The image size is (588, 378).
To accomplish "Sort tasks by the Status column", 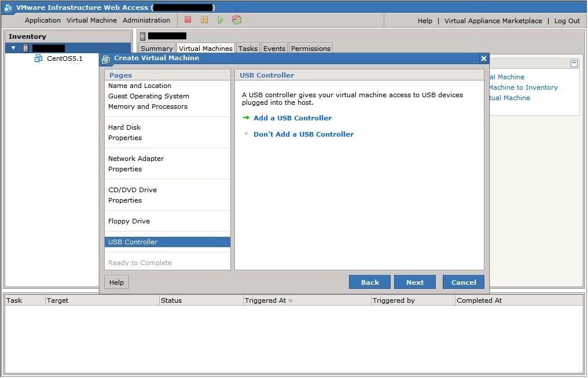I will point(201,300).
